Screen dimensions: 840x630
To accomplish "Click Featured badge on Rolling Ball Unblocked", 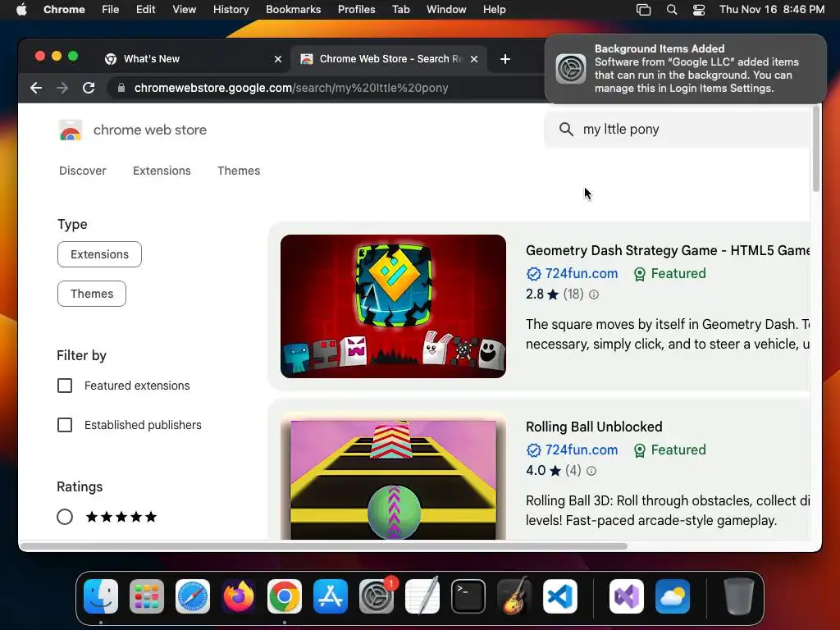I will tap(669, 450).
